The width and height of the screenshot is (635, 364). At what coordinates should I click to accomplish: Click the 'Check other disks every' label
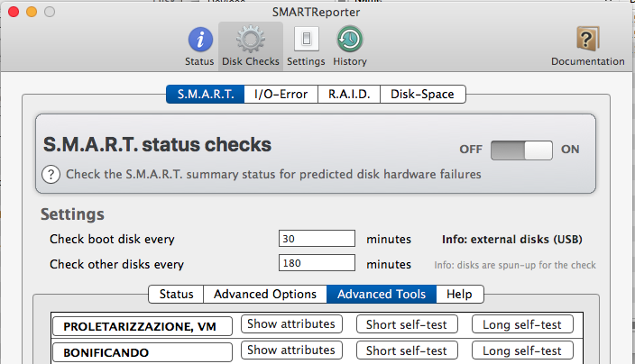click(x=116, y=265)
